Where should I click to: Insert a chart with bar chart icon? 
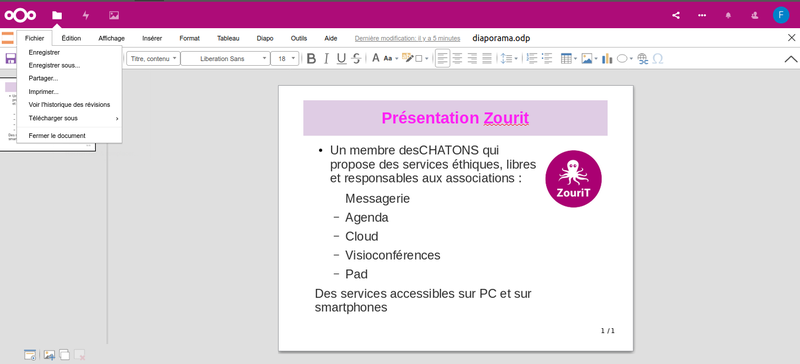(607, 59)
